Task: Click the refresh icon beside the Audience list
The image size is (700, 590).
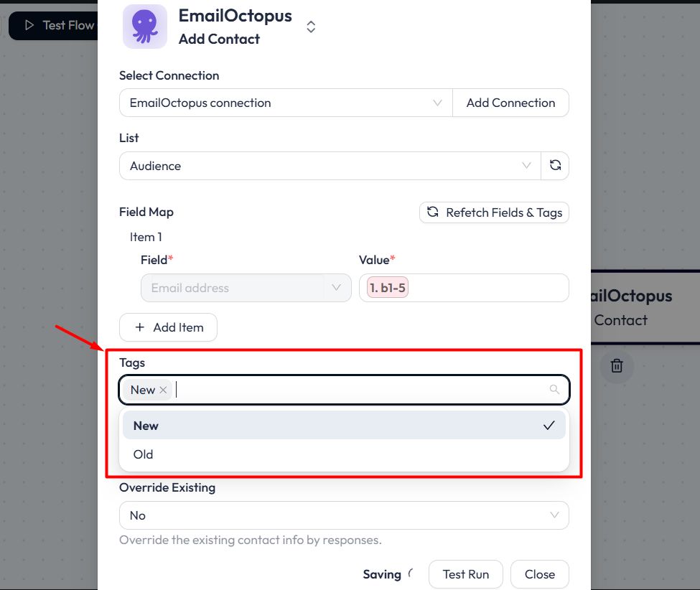Action: (555, 165)
